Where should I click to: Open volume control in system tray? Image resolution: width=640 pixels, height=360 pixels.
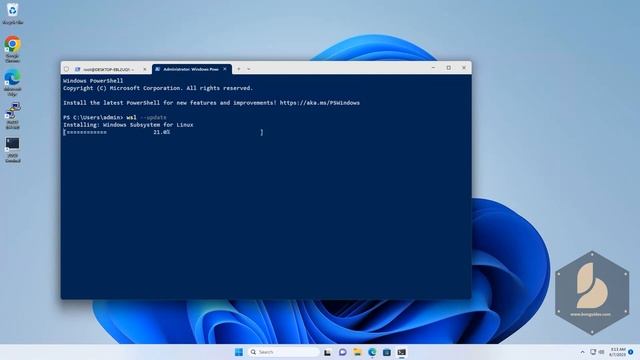[601, 352]
